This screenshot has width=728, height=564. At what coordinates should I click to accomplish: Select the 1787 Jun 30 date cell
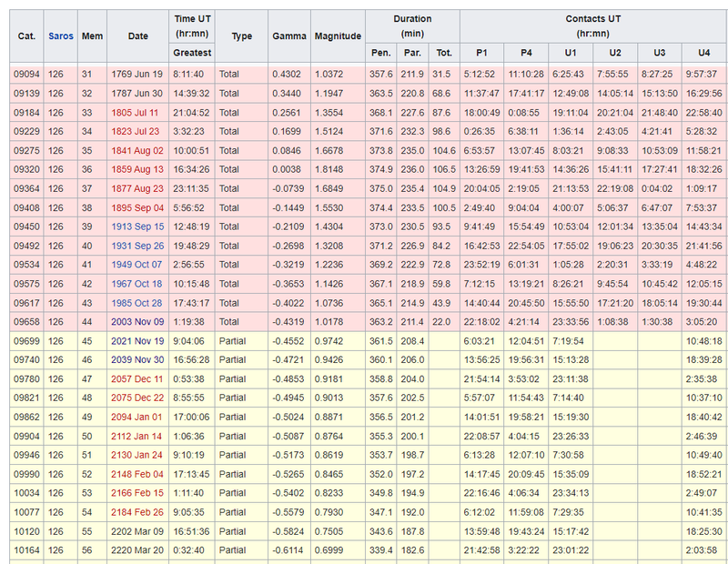tap(138, 94)
